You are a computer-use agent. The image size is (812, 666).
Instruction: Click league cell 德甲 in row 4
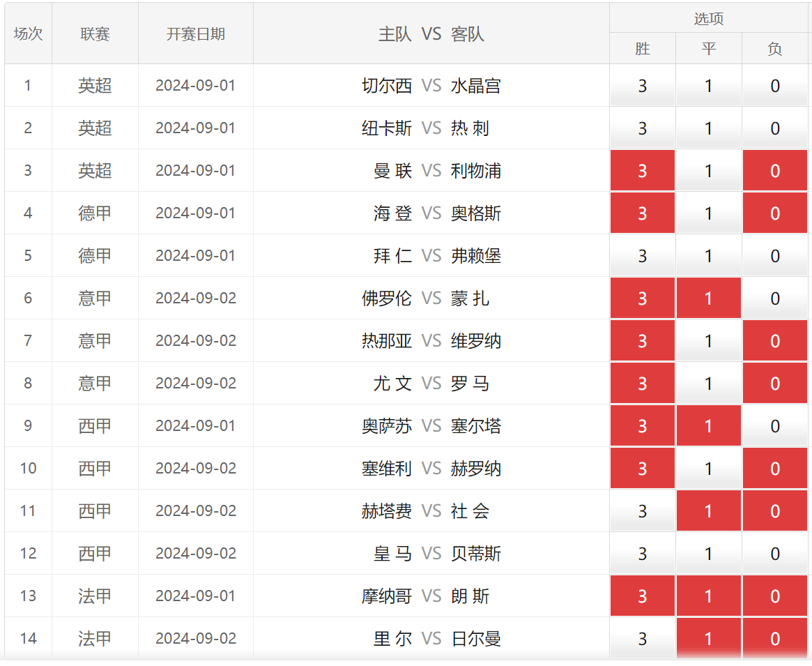95,213
